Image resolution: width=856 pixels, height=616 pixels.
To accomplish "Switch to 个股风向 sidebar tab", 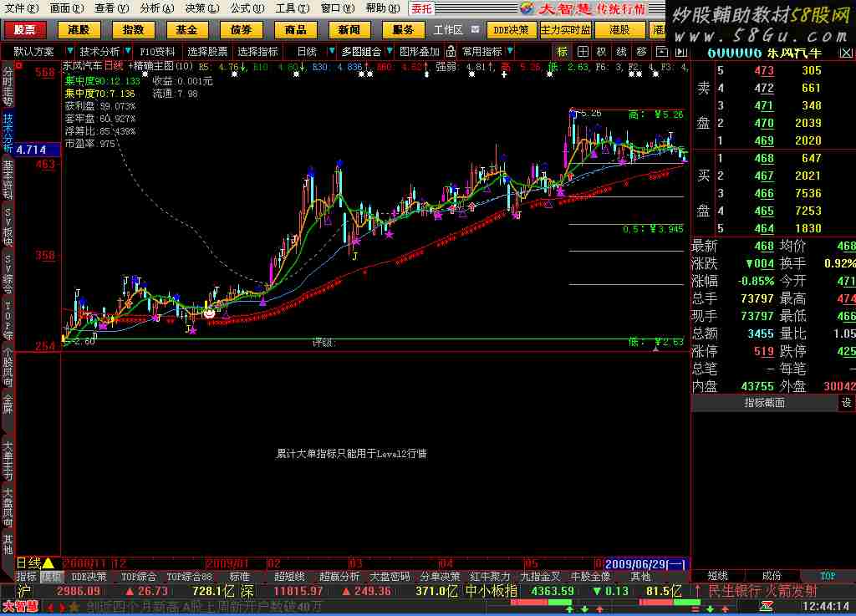I will pyautogui.click(x=8, y=367).
